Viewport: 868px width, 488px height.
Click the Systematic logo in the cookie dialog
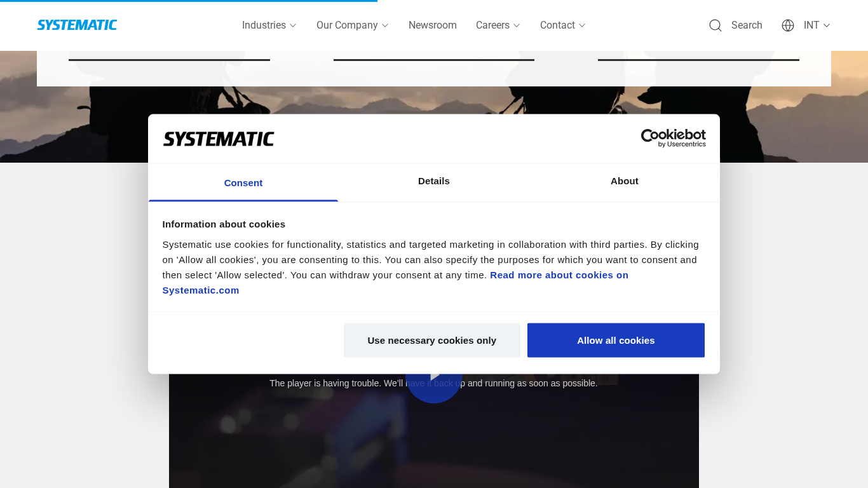coord(219,139)
